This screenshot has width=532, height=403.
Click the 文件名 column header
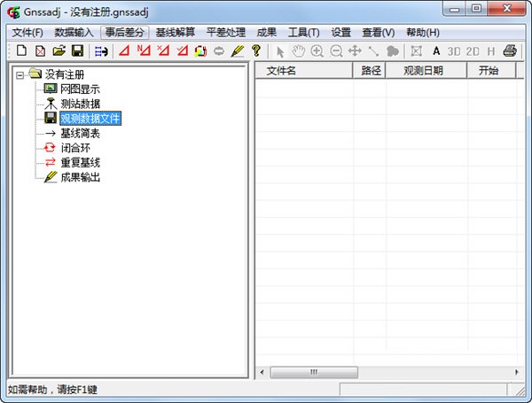[304, 71]
